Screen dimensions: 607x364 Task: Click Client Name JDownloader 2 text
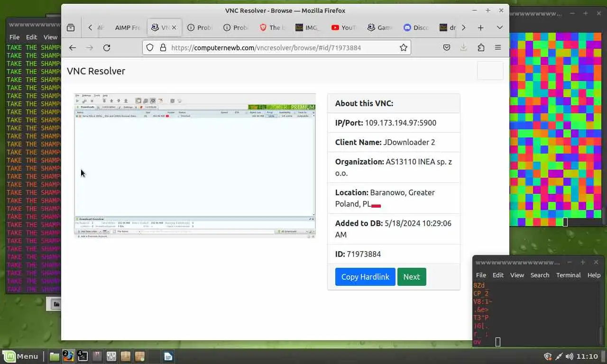(385, 142)
